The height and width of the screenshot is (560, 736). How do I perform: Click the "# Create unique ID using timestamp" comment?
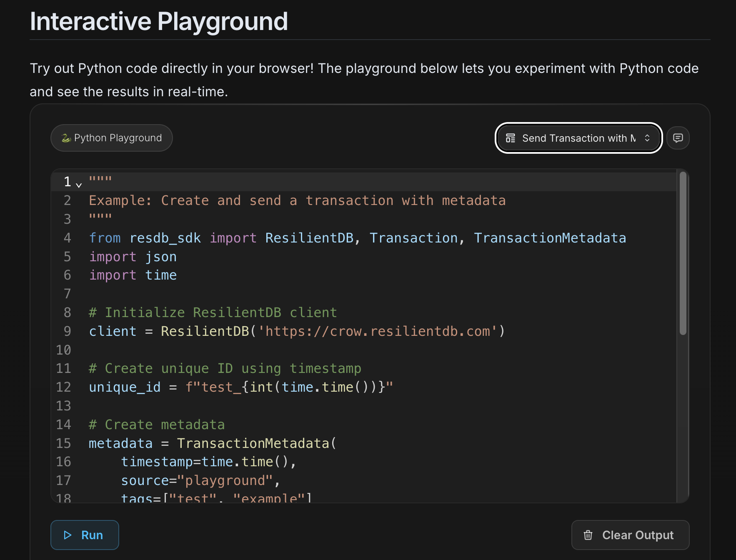[225, 368]
